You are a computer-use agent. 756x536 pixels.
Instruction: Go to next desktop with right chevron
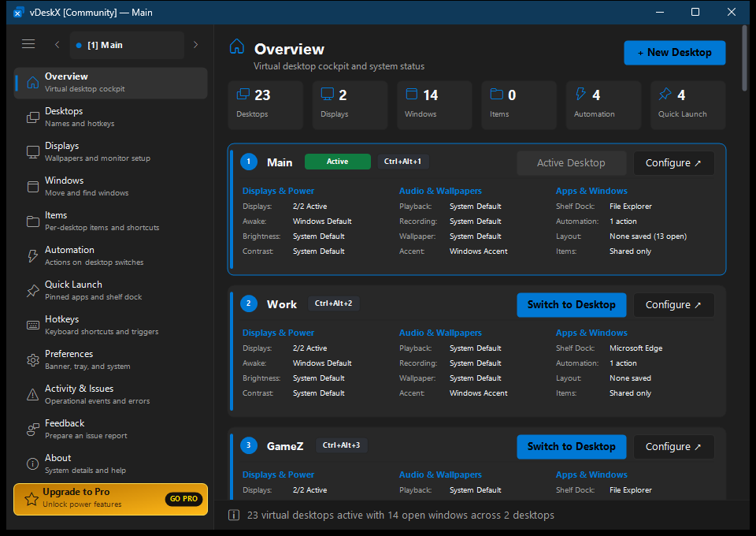[196, 45]
